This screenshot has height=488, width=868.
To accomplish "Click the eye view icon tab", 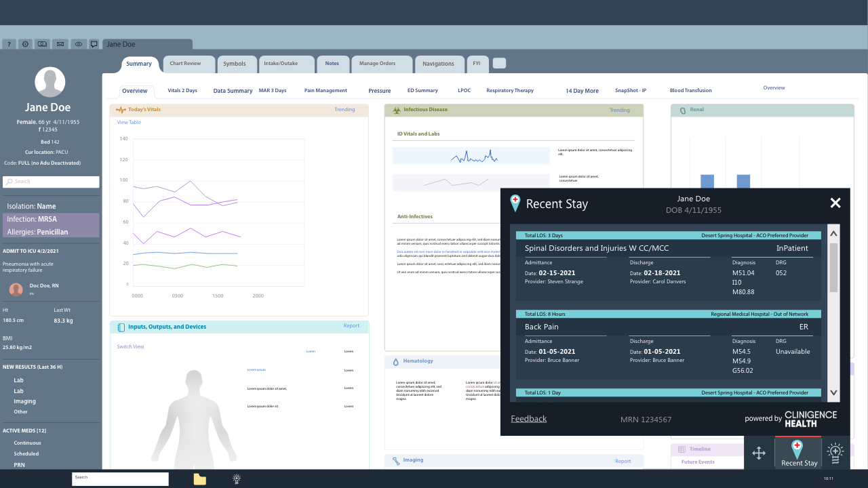I will click(78, 44).
